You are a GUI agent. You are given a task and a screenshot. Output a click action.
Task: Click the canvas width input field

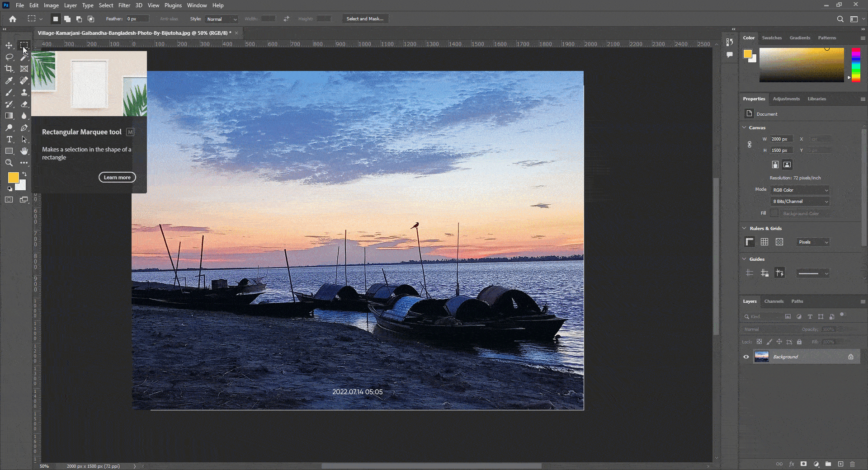coord(782,139)
